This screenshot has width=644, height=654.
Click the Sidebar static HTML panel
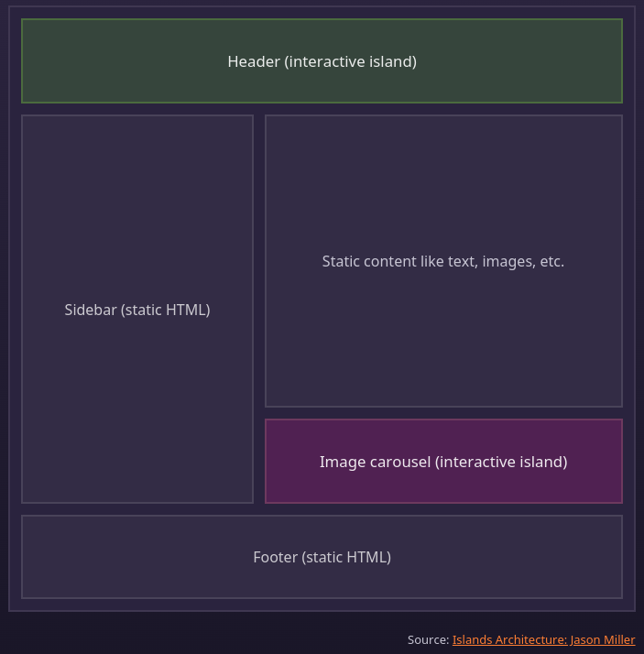pos(137,309)
